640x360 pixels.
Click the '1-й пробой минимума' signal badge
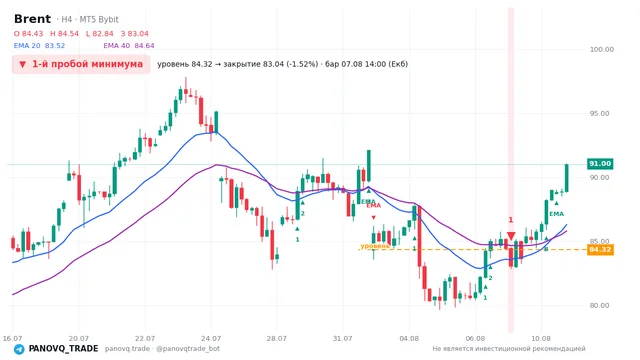[x=81, y=64]
